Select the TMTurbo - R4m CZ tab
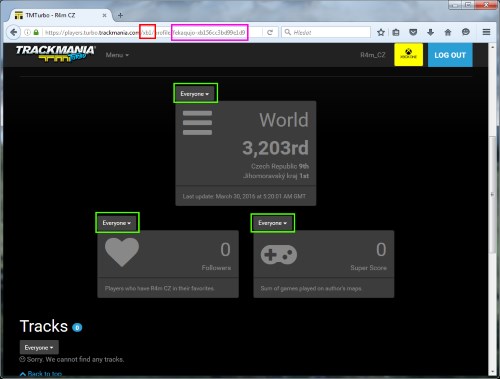500x379 pixels. click(x=61, y=15)
